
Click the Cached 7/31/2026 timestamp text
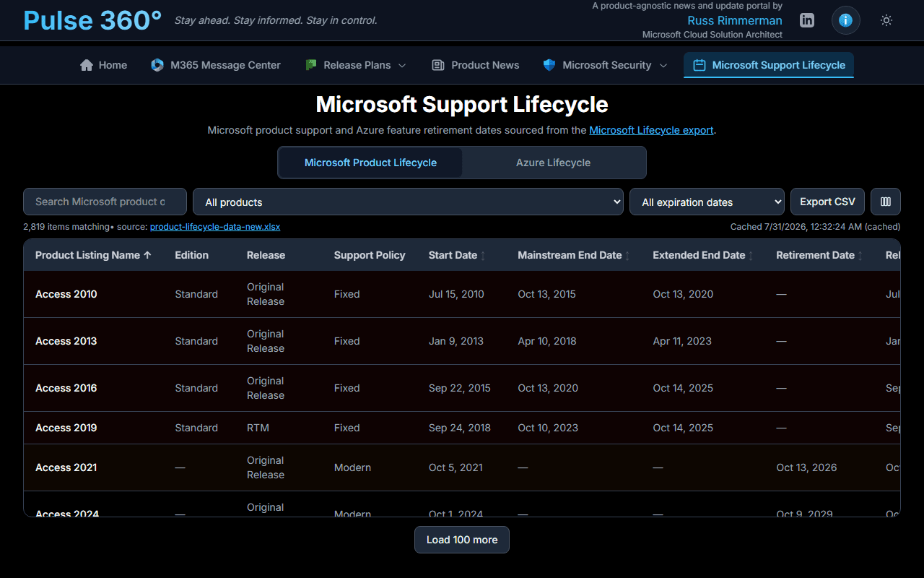pyautogui.click(x=815, y=227)
